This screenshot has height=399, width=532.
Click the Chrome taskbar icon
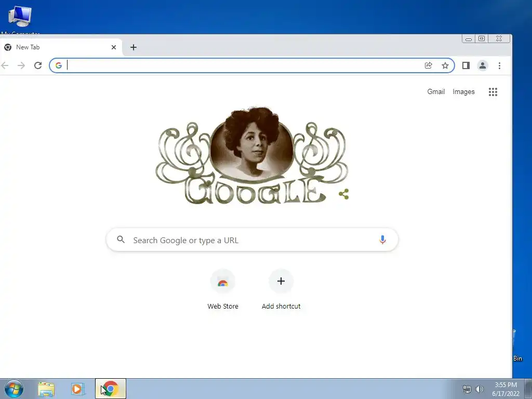point(111,389)
